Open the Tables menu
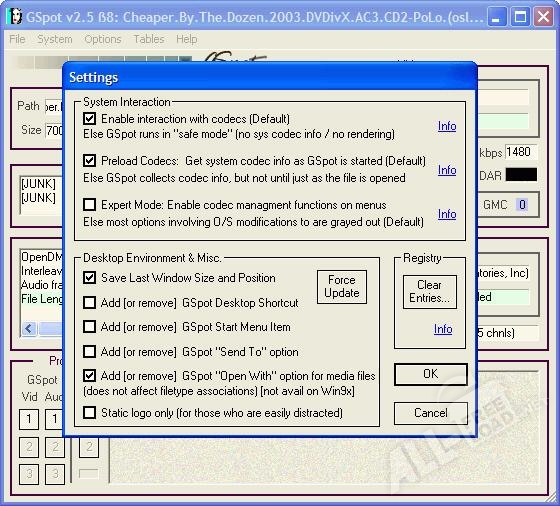560x506 pixels. click(x=149, y=39)
